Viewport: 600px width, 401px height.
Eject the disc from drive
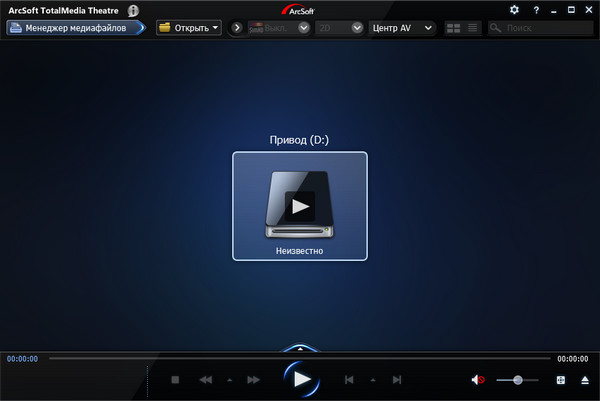(x=585, y=380)
